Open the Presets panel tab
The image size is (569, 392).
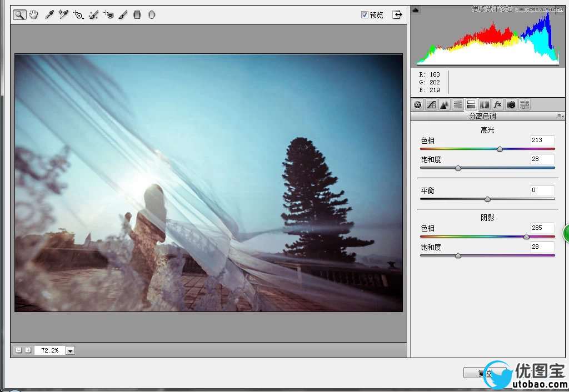tap(525, 105)
